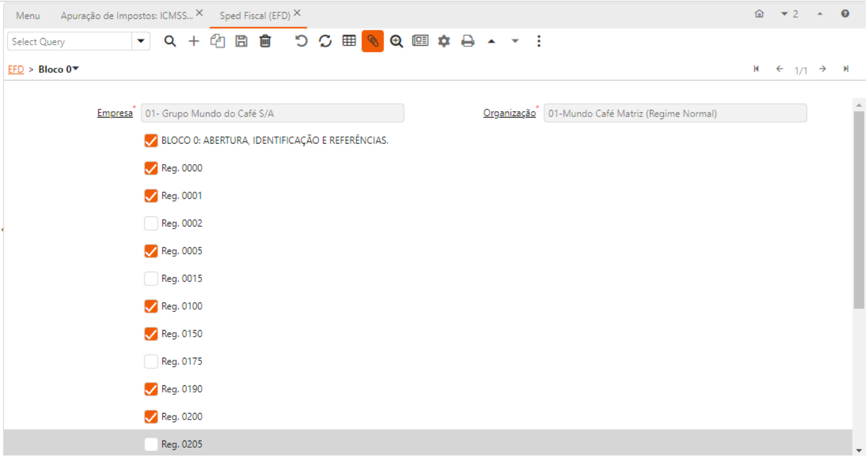The height and width of the screenshot is (456, 868).
Task: Enable the Reg. 0002 checkbox
Action: point(151,224)
